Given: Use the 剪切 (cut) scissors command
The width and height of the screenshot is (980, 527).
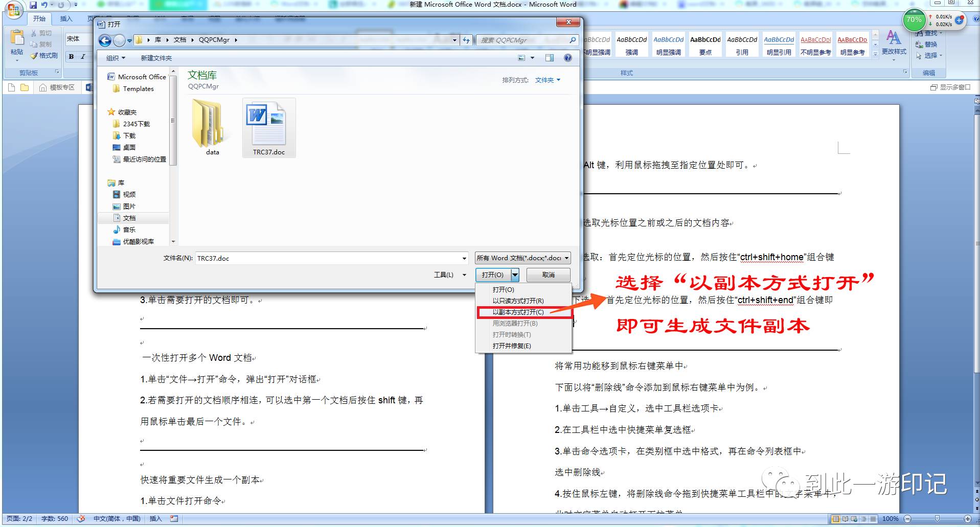Looking at the screenshot, I should [x=41, y=33].
